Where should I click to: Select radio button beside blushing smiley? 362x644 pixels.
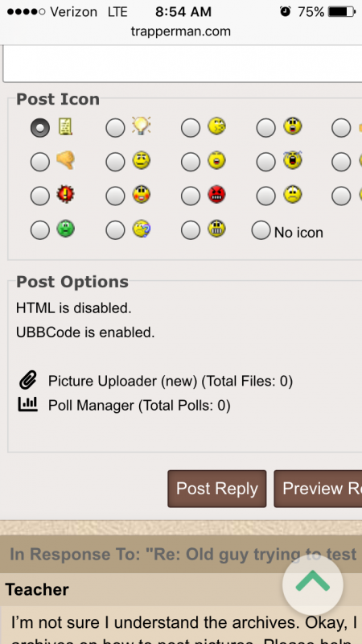115,196
